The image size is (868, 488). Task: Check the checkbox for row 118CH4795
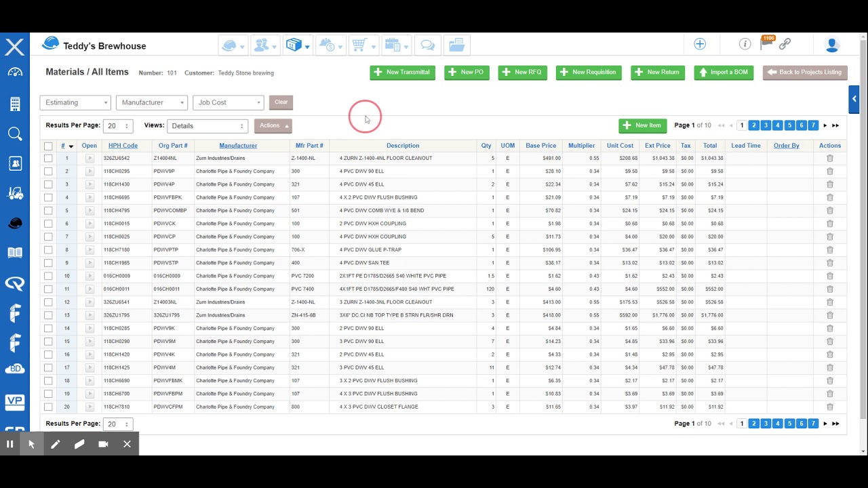pyautogui.click(x=48, y=211)
